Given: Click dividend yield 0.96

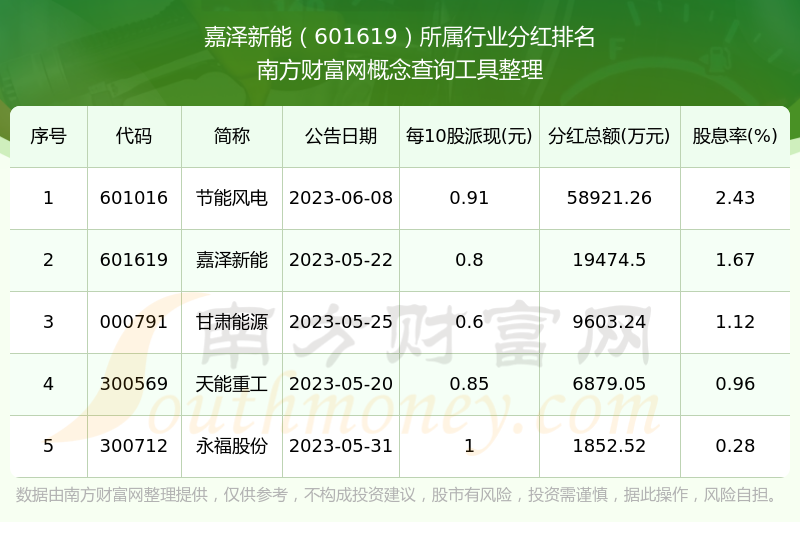Looking at the screenshot, I should [x=735, y=384].
